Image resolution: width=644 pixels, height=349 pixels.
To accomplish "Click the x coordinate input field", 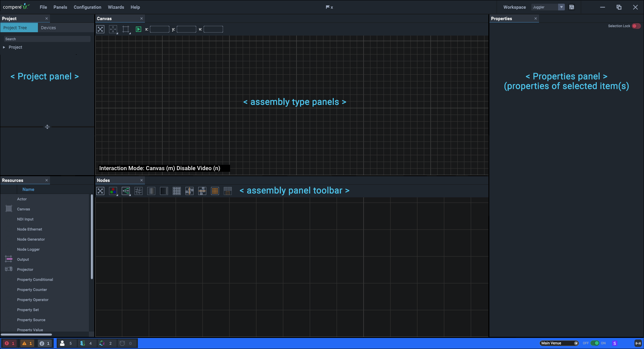I will [x=160, y=29].
